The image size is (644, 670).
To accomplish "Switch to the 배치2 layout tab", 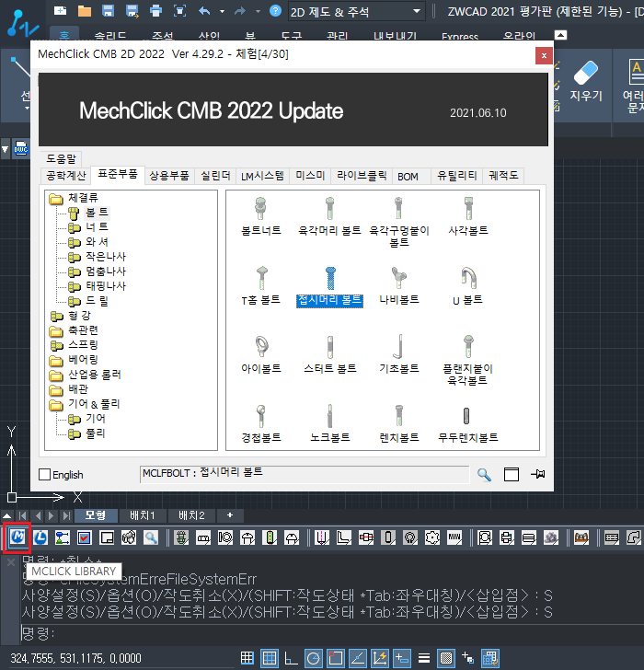I will (x=191, y=515).
